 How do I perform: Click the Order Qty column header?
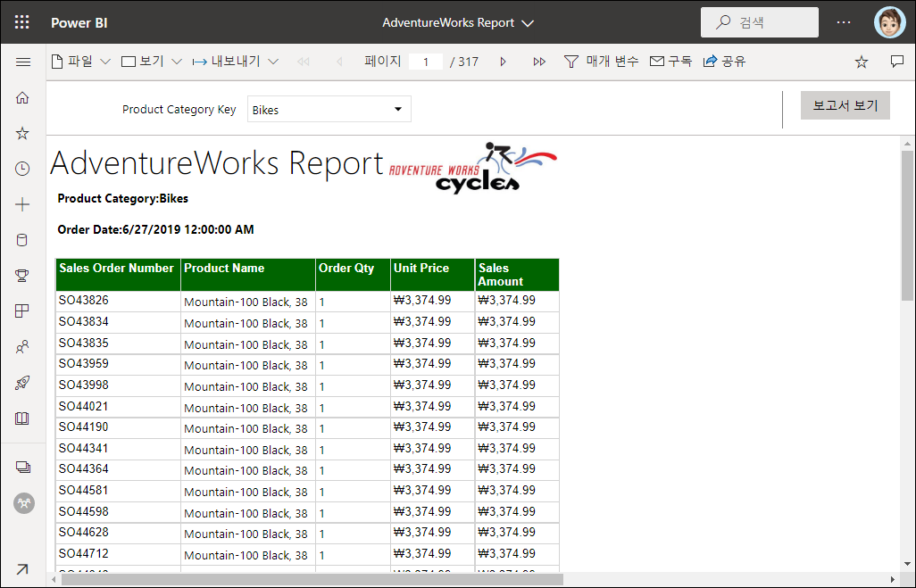click(x=353, y=275)
